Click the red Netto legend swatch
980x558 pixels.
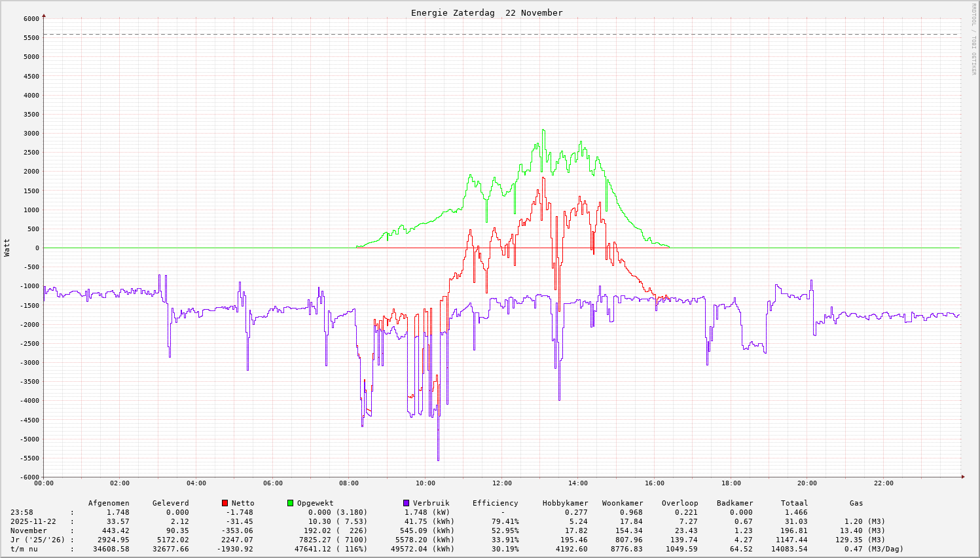pyautogui.click(x=225, y=503)
